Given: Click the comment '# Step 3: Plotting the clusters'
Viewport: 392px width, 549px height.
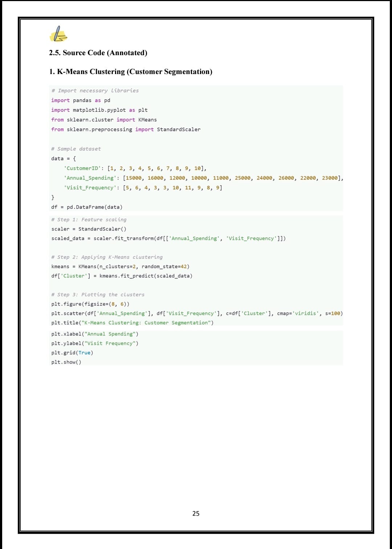Looking at the screenshot, I should (98, 295).
